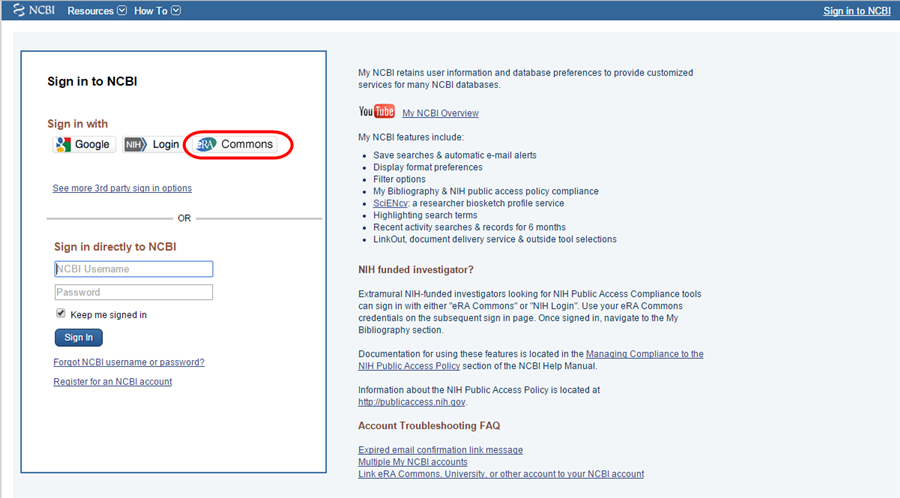Click into the Password field

point(133,293)
